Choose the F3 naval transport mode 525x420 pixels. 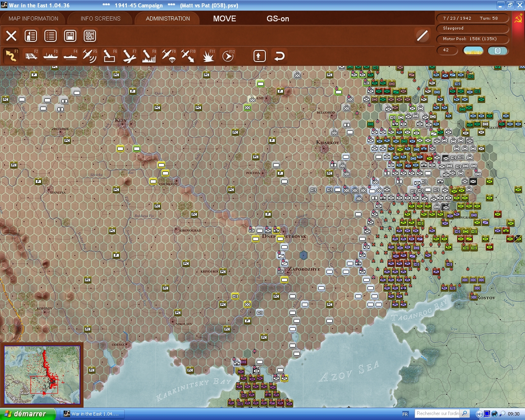[50, 56]
